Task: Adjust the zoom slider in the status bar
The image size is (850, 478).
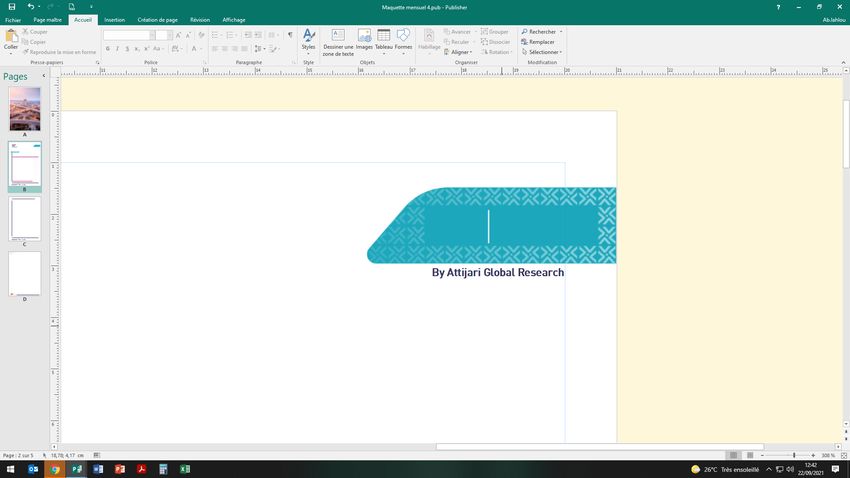Action: click(x=794, y=455)
